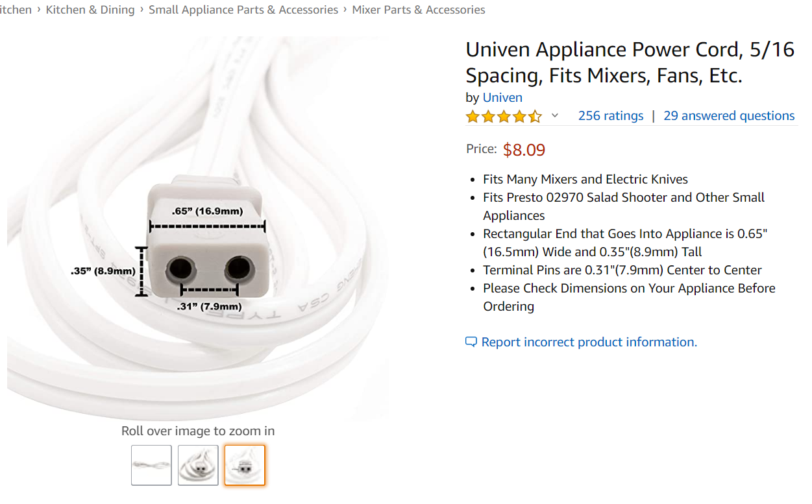The height and width of the screenshot is (504, 812).
Task: Report incorrect product information
Action: 589,342
